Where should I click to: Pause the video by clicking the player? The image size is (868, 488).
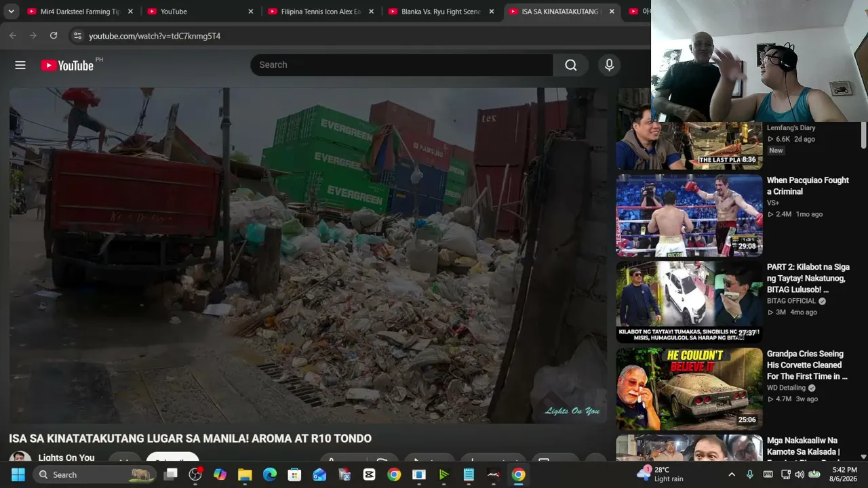pos(309,256)
